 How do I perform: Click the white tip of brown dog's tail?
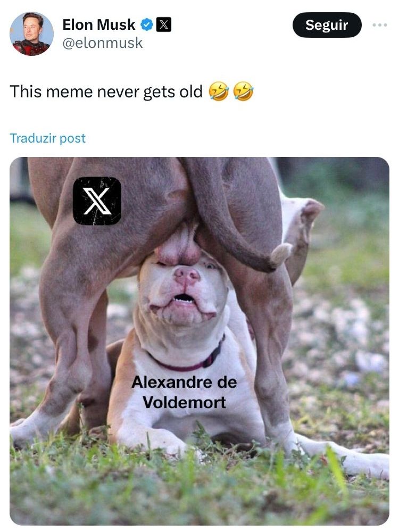point(281,254)
